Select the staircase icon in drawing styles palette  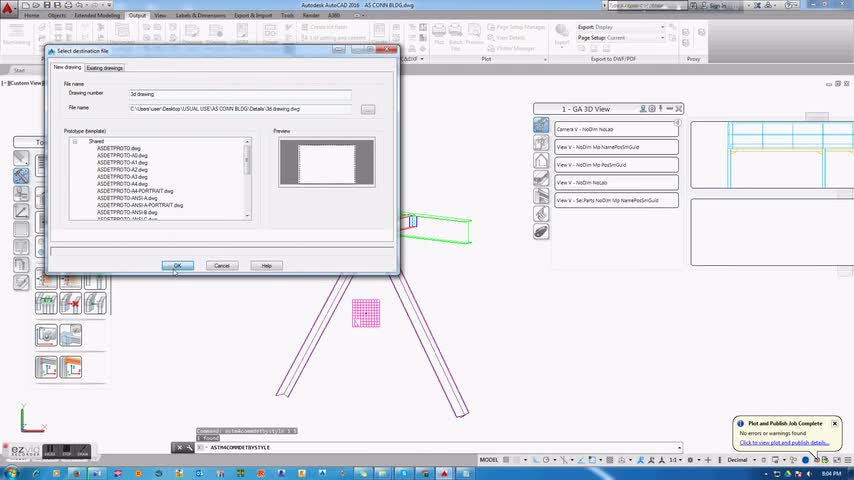(x=541, y=196)
